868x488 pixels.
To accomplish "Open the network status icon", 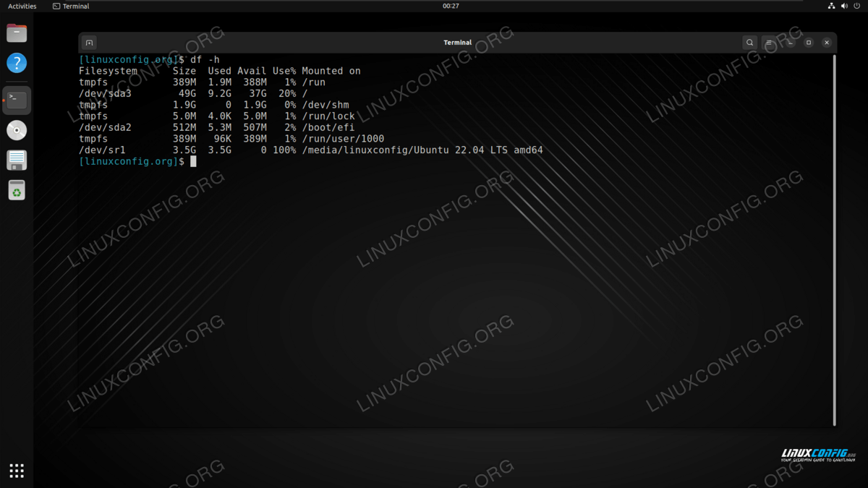I will [x=832, y=6].
